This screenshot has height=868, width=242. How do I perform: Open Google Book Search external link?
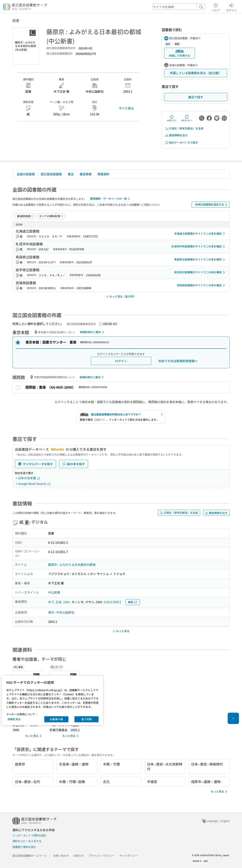tap(34, 484)
